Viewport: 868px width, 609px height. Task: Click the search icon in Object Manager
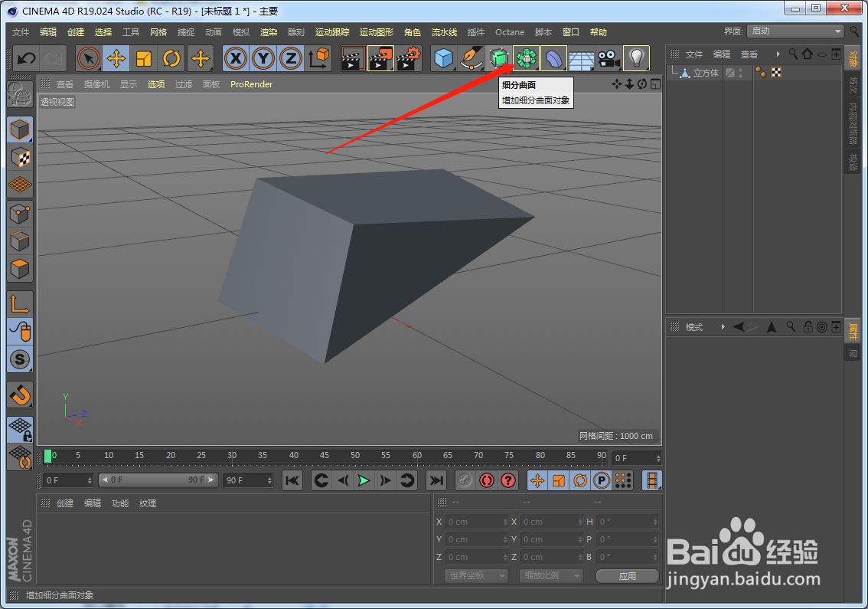[793, 54]
